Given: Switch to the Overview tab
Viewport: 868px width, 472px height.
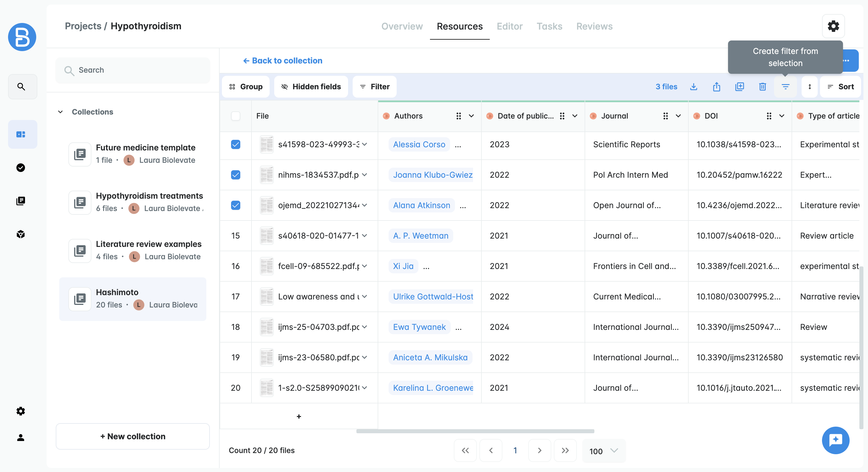Looking at the screenshot, I should pyautogui.click(x=402, y=26).
